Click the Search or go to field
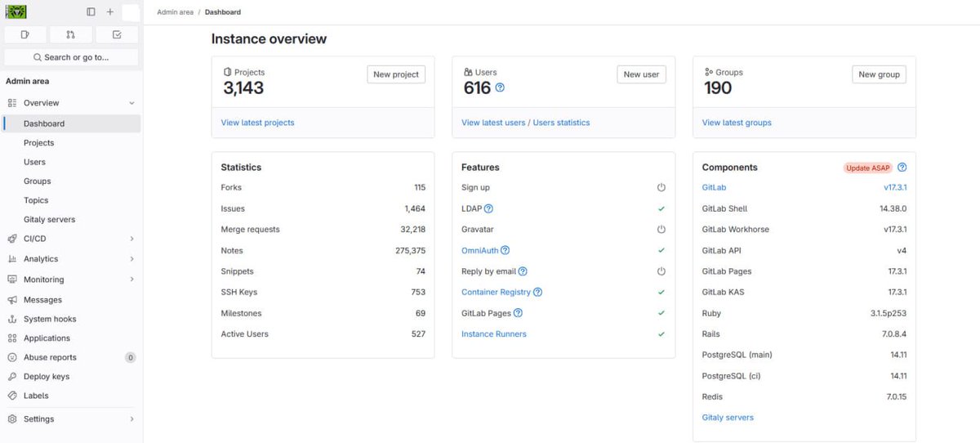The height and width of the screenshot is (443, 980). (x=71, y=57)
